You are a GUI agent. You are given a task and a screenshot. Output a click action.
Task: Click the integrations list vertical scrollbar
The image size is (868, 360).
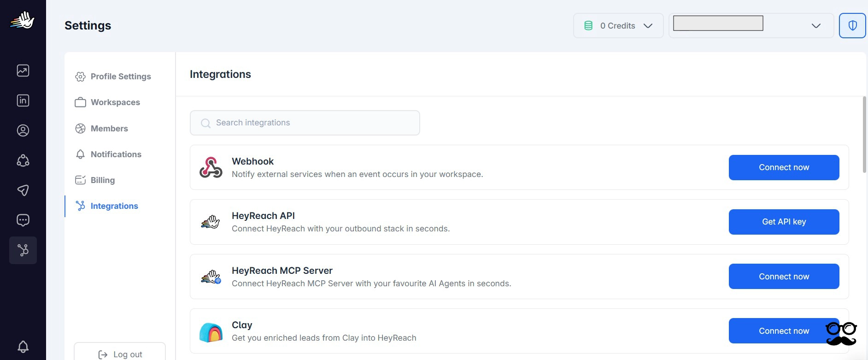pyautogui.click(x=864, y=135)
